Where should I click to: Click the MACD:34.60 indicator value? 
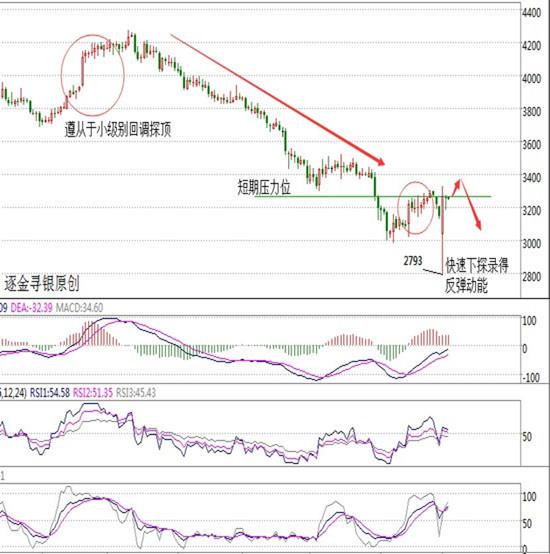coord(79,308)
